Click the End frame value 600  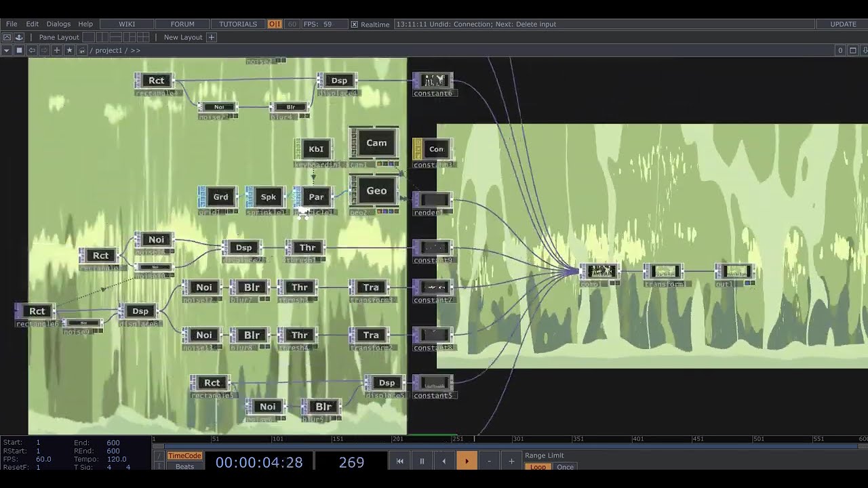[x=113, y=443]
